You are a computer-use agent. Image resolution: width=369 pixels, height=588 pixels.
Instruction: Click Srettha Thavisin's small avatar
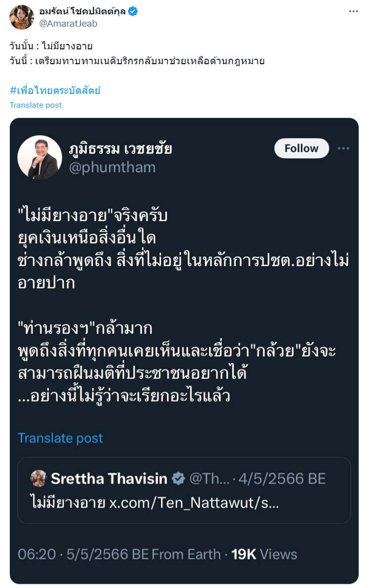[39, 478]
